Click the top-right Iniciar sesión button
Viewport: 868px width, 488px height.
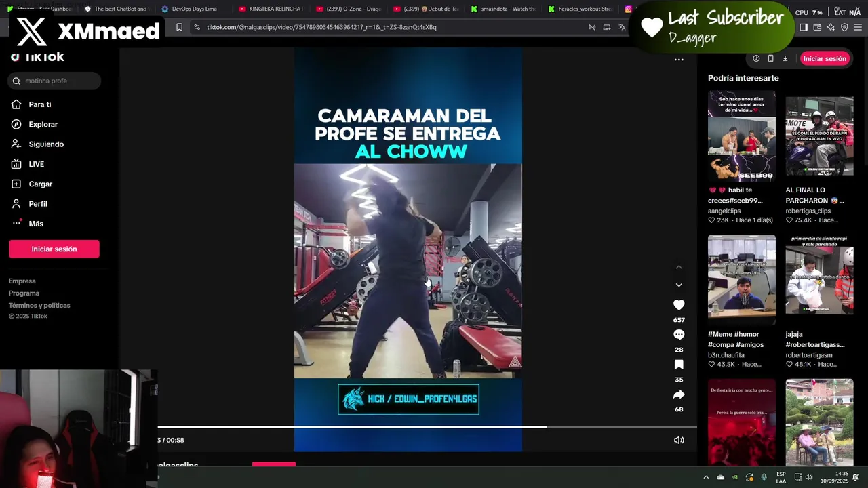click(825, 58)
